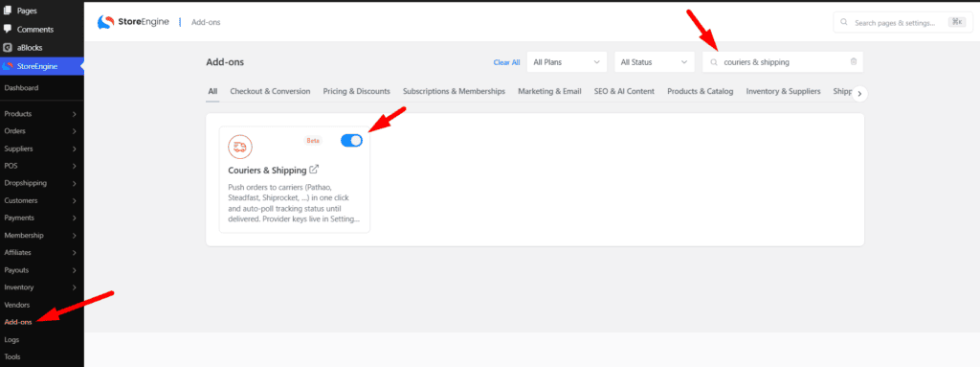Open Comments in the WordPress sidebar
This screenshot has height=367, width=980.
[x=35, y=30]
